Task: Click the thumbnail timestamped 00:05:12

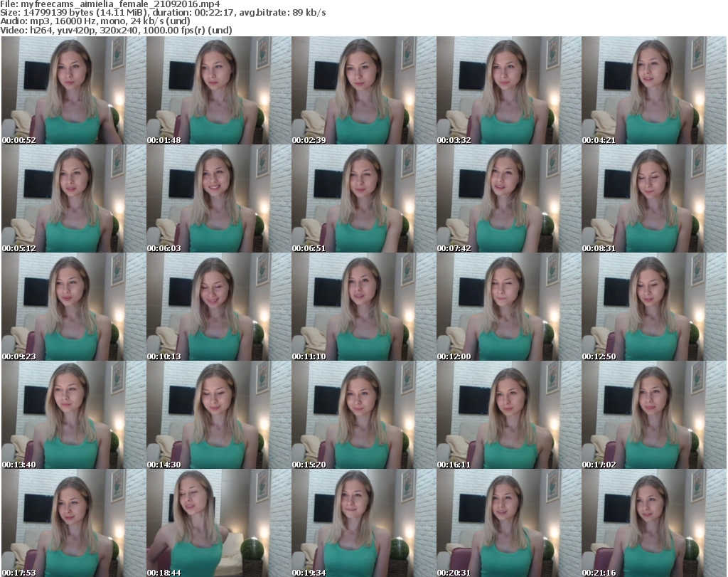Action: pyautogui.click(x=74, y=198)
